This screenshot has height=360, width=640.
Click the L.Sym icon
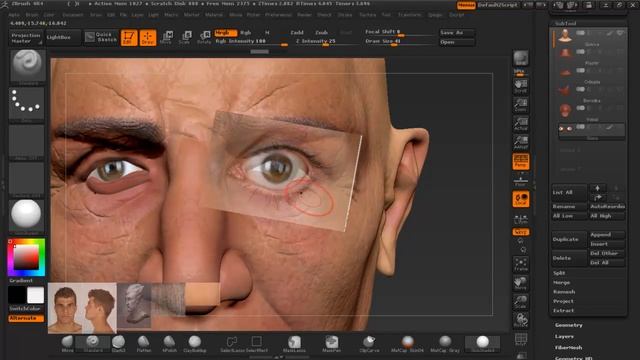click(x=520, y=219)
